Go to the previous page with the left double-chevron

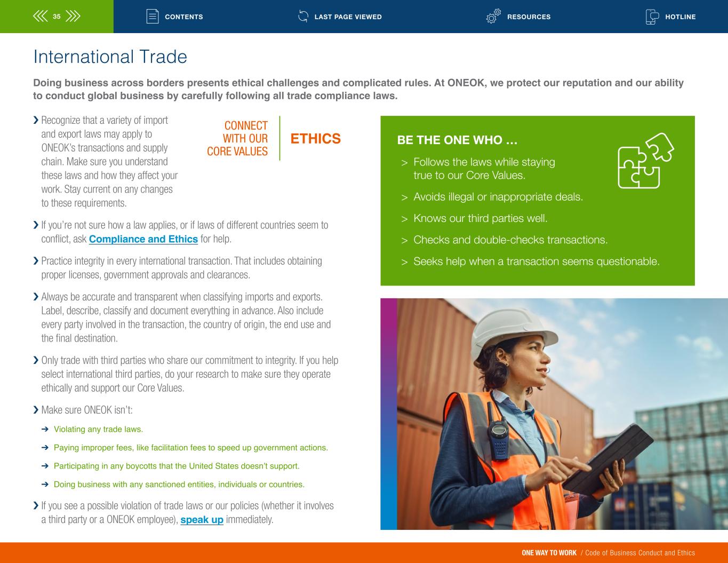click(x=40, y=17)
